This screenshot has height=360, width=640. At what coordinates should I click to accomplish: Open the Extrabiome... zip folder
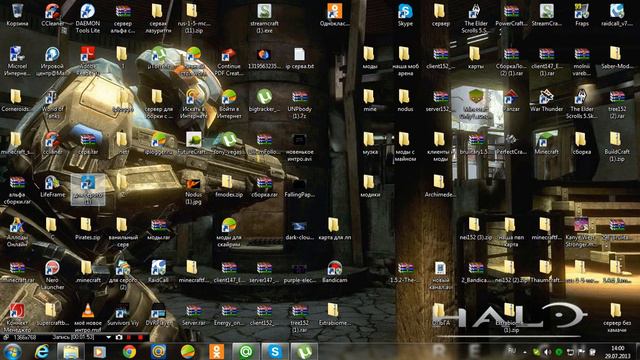(x=334, y=315)
